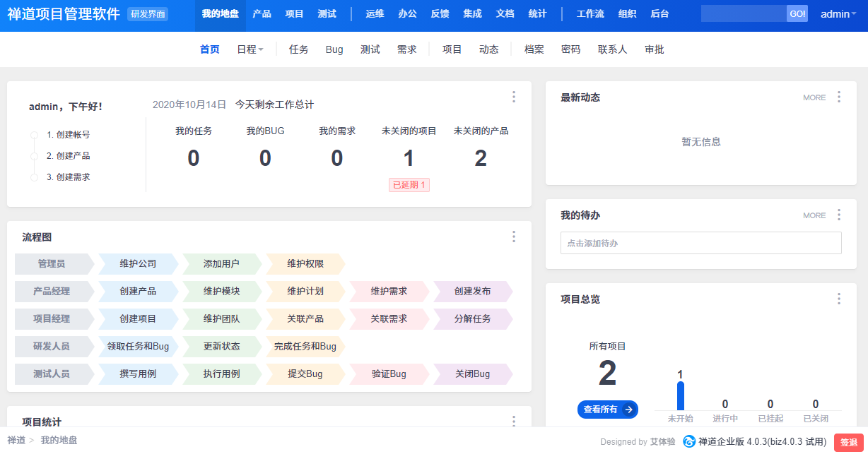The image size is (868, 454).
Task: Switch to the 项目 main menu
Action: coord(294,13)
